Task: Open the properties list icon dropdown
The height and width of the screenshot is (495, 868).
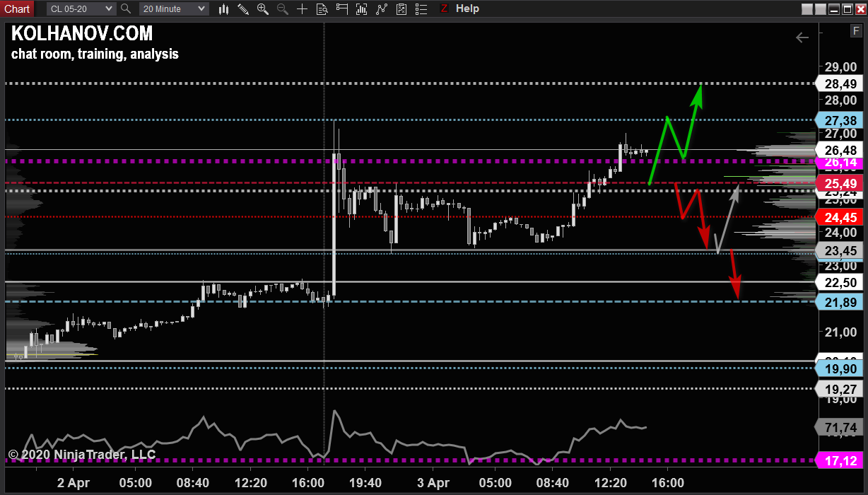Action: [x=421, y=8]
